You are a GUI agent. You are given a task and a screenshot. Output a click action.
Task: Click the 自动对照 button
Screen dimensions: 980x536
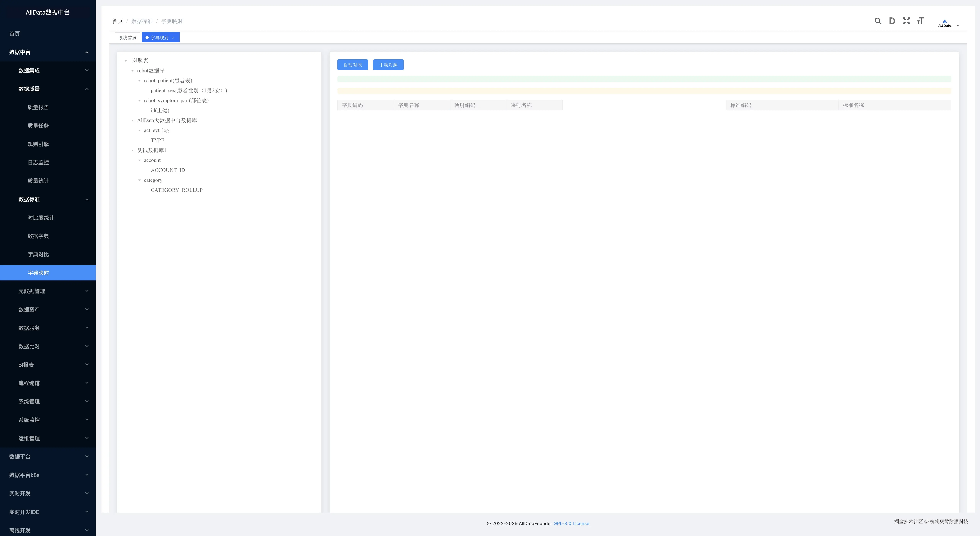(352, 65)
